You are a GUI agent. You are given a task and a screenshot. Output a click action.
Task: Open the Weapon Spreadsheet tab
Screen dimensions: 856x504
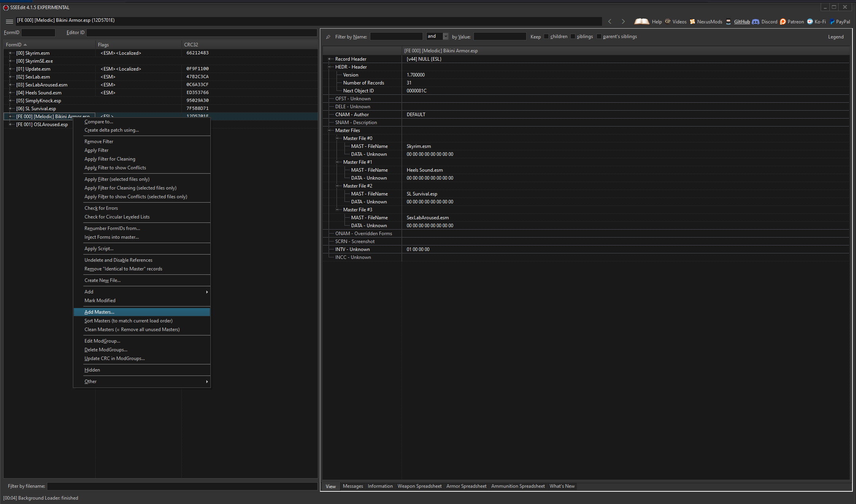tap(419, 486)
